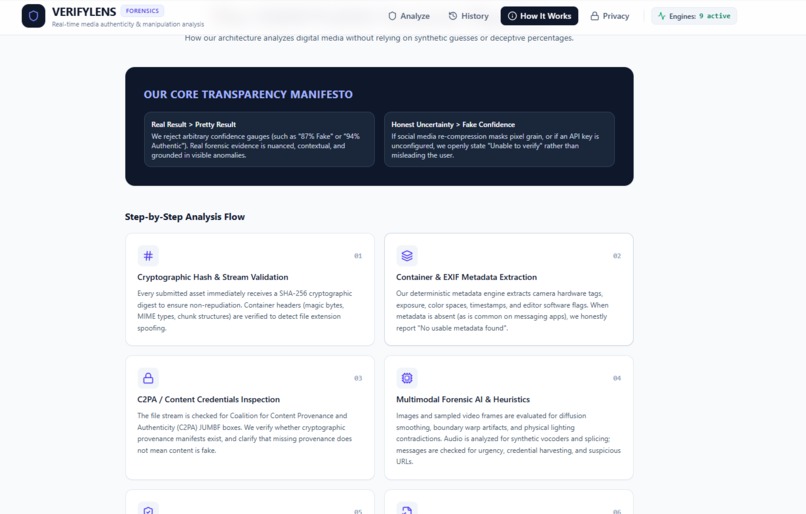Click the layers icon in Container & EXIF card
Viewport: 806px width, 514px height.
coord(407,255)
